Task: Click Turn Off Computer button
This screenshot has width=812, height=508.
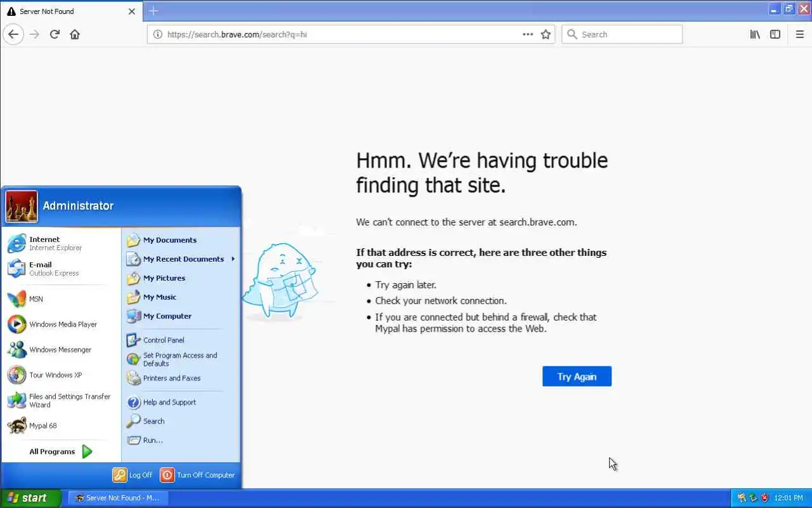Action: pos(197,475)
